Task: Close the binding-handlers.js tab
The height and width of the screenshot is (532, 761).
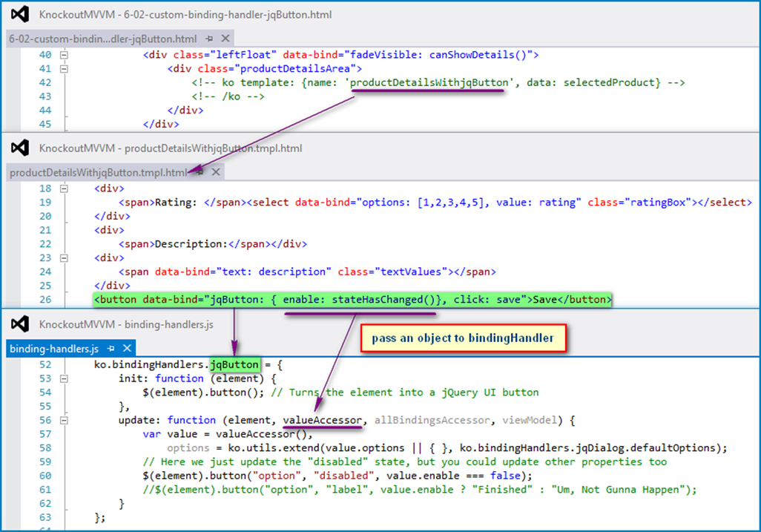Action: pyautogui.click(x=126, y=348)
